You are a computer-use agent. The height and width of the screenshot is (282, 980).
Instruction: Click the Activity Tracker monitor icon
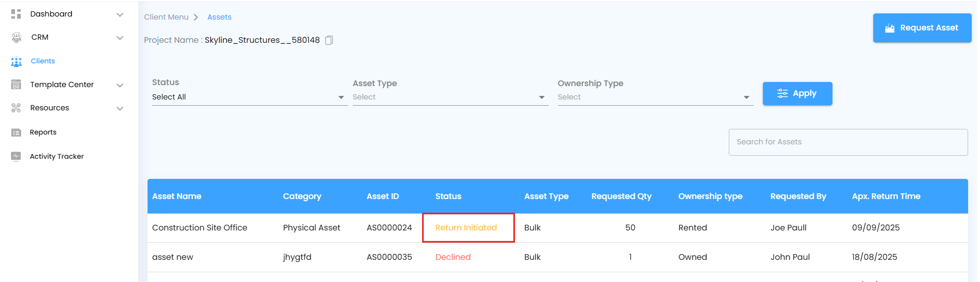pyautogui.click(x=16, y=156)
